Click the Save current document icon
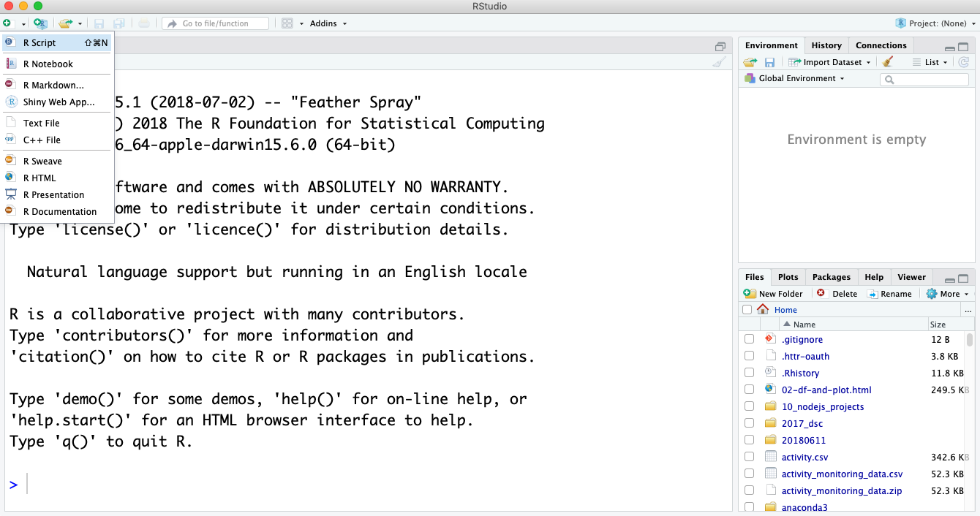980x516 pixels. click(99, 23)
